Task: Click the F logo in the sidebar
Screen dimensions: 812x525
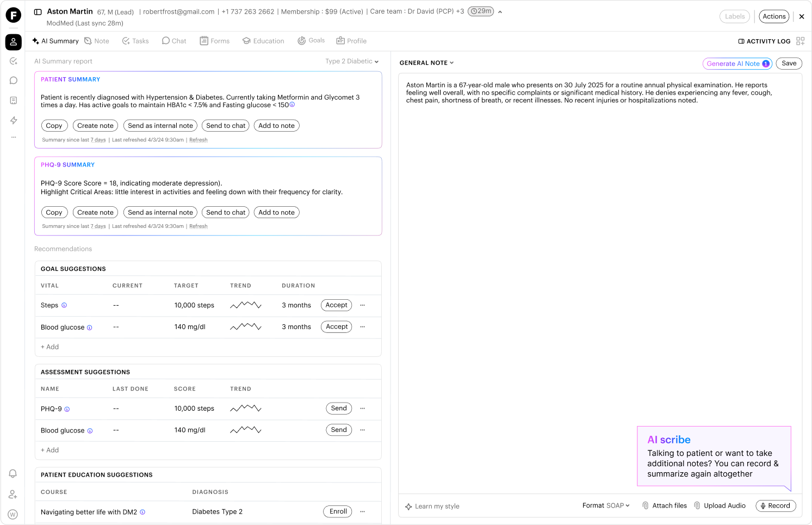Action: pyautogui.click(x=13, y=15)
